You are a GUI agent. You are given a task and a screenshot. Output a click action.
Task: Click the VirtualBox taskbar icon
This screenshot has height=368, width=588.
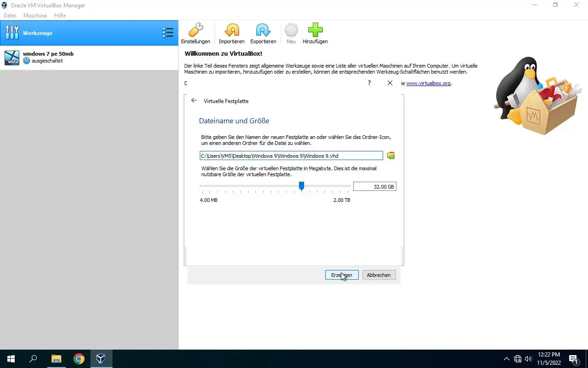pos(101,359)
